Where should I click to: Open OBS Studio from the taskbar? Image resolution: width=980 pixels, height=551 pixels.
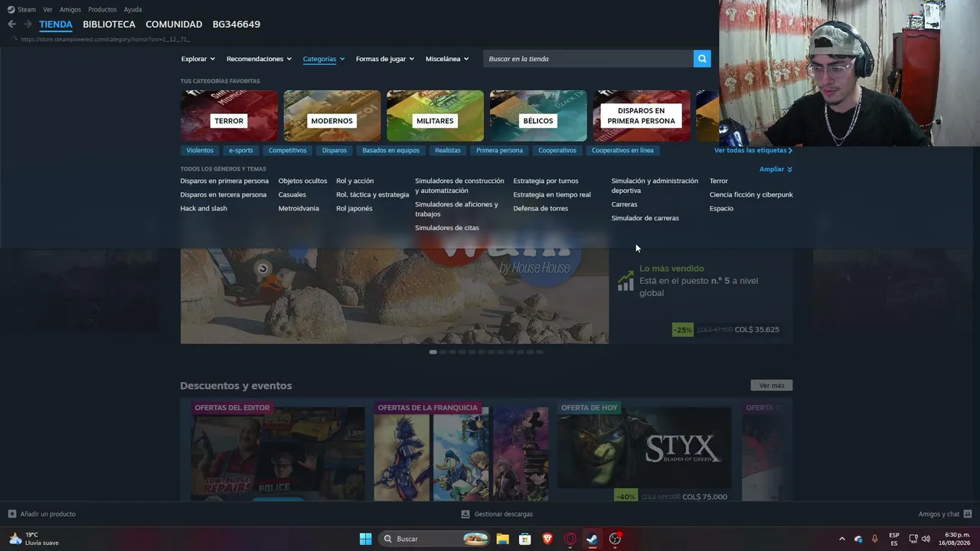pyautogui.click(x=615, y=539)
